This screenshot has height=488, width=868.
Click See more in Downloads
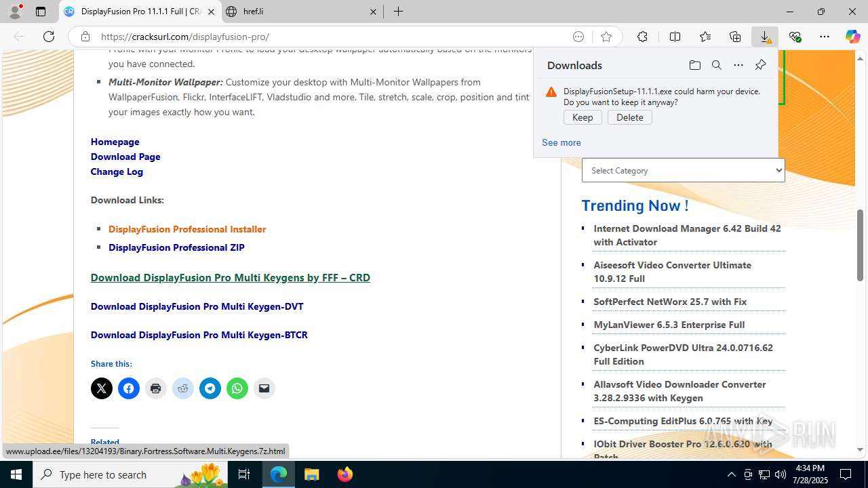click(561, 142)
